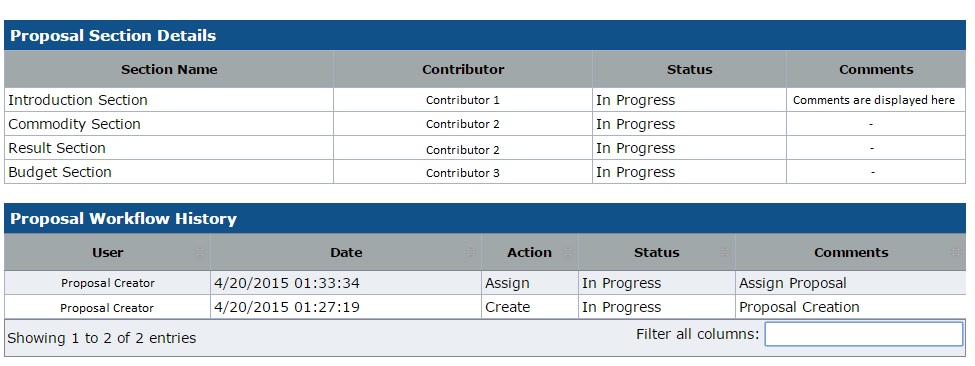The width and height of the screenshot is (975, 366).
Task: Focus the Filter all columns input
Action: click(x=864, y=334)
